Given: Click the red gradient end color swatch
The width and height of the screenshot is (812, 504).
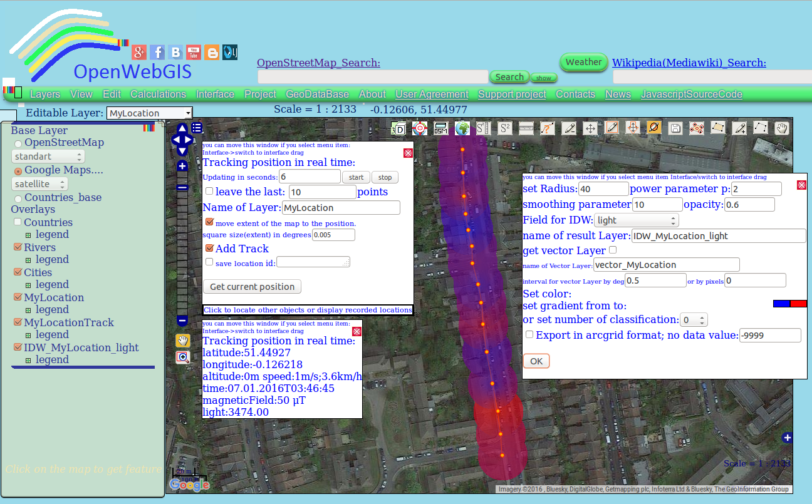Looking at the screenshot, I should [x=798, y=304].
